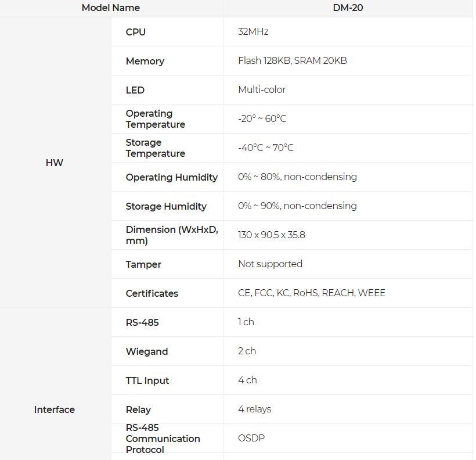
Task: Click the Operating Humidity label
Action: click(x=171, y=177)
